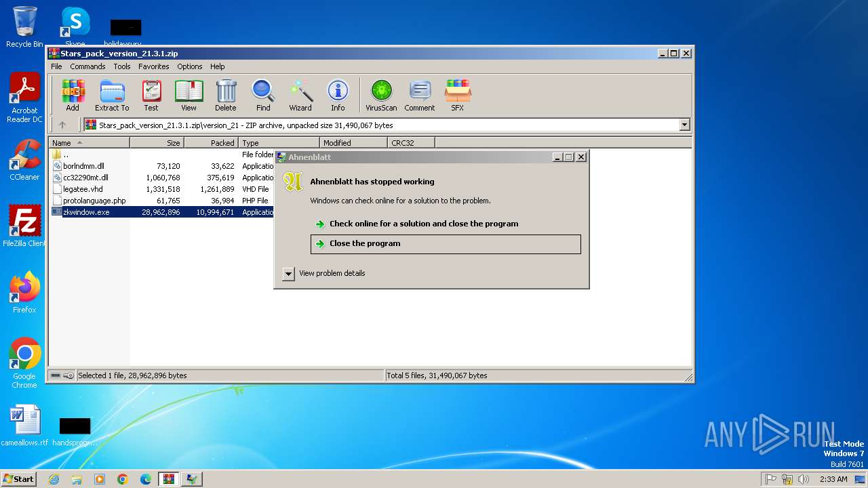
Task: Sort by the Name column header
Action: [90, 143]
